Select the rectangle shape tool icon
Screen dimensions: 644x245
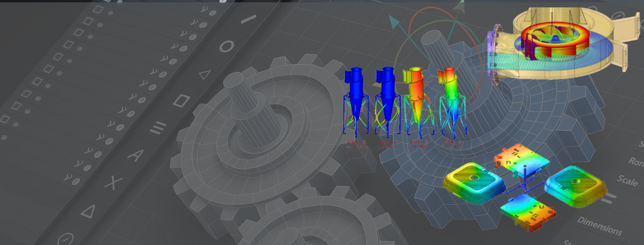[x=182, y=101]
